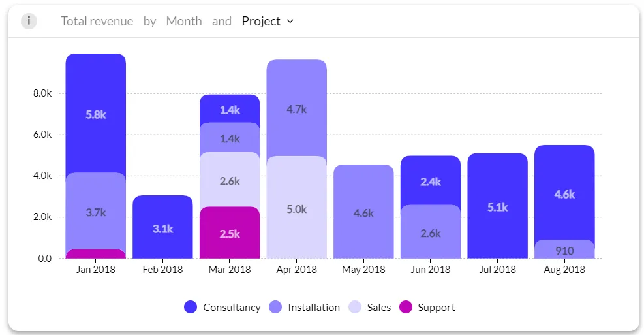Change the Month grouping selector
Viewport: 644px width, 335px height.
(184, 21)
